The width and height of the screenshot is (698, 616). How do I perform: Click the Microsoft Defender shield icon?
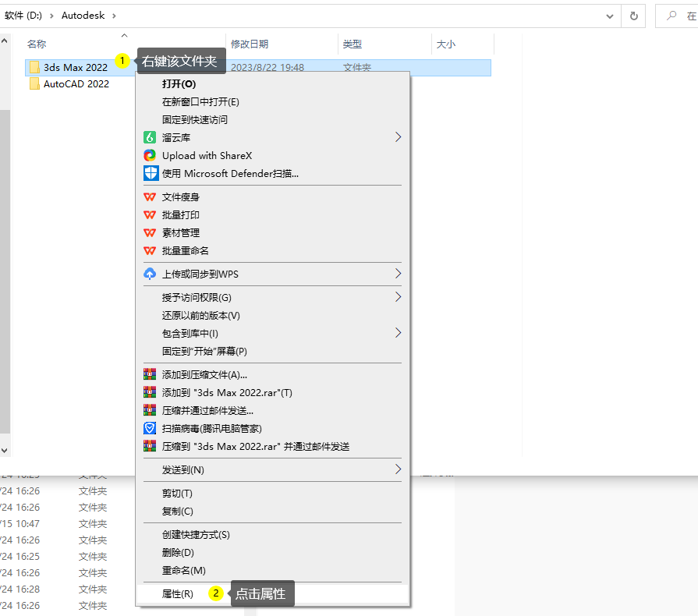coord(151,173)
